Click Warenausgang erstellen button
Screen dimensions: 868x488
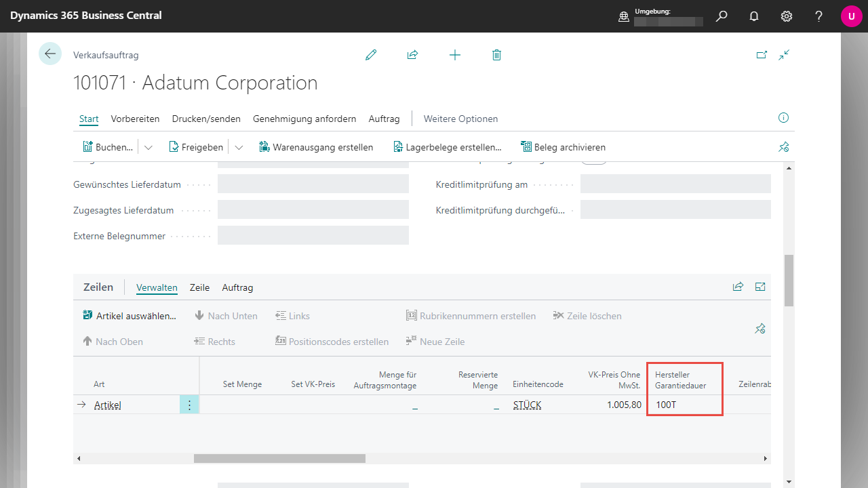[316, 147]
